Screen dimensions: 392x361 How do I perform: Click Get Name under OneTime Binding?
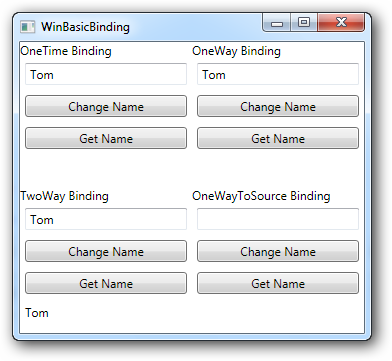[106, 138]
